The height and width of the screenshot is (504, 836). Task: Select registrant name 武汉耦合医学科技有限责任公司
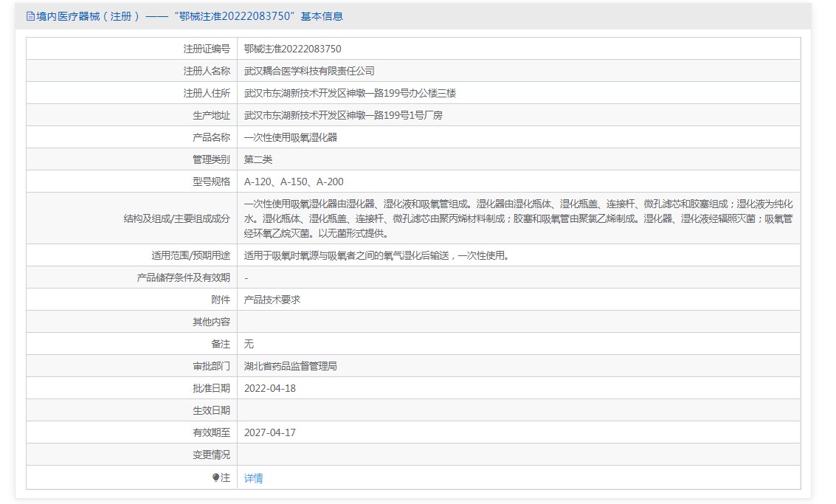(x=309, y=71)
